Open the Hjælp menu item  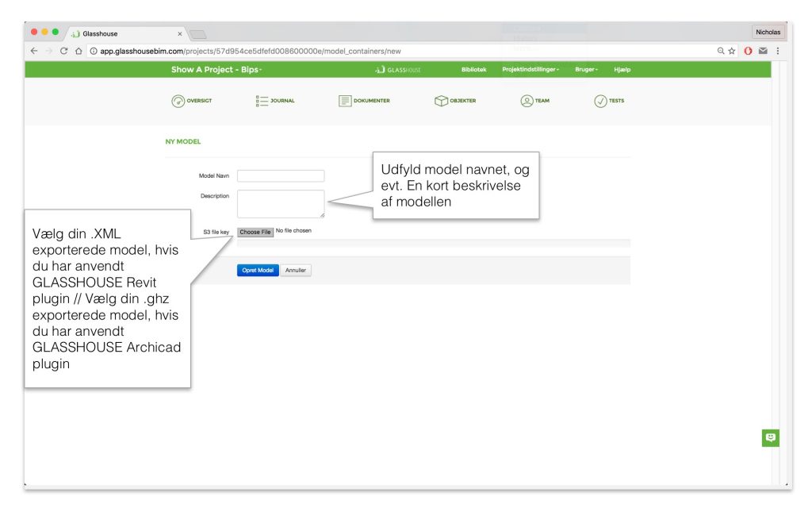[x=622, y=70]
